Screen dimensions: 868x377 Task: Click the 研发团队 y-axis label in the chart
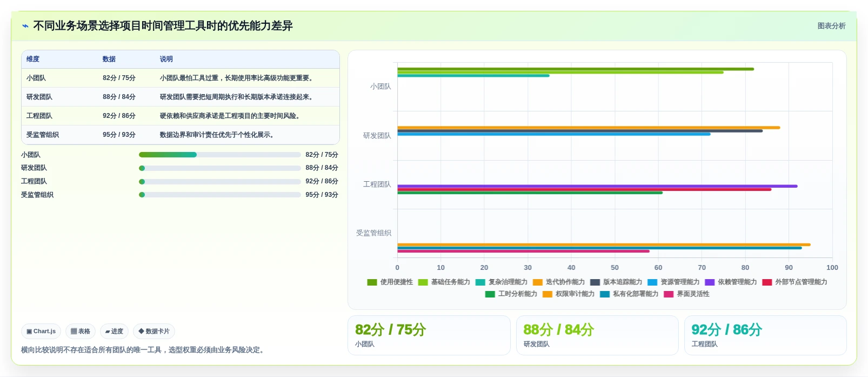[x=377, y=136]
